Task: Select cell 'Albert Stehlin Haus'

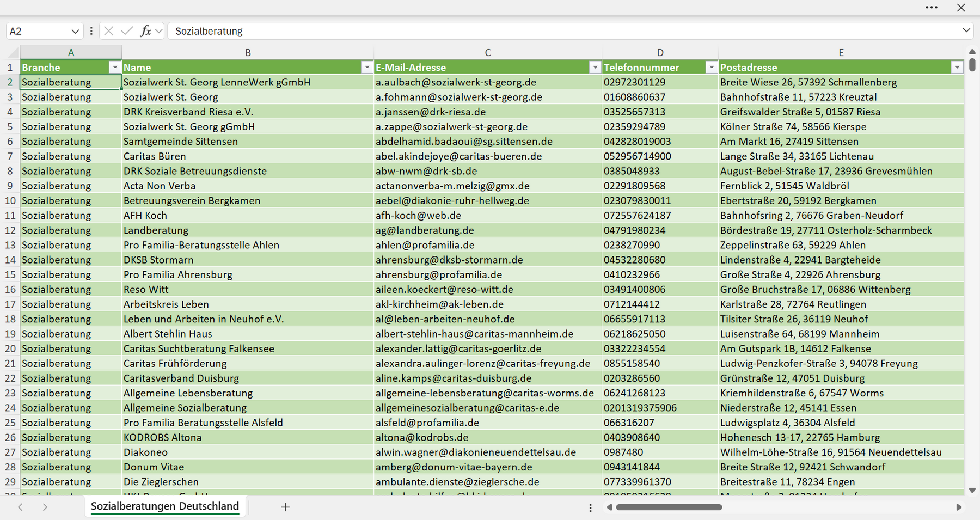Action: (x=248, y=334)
